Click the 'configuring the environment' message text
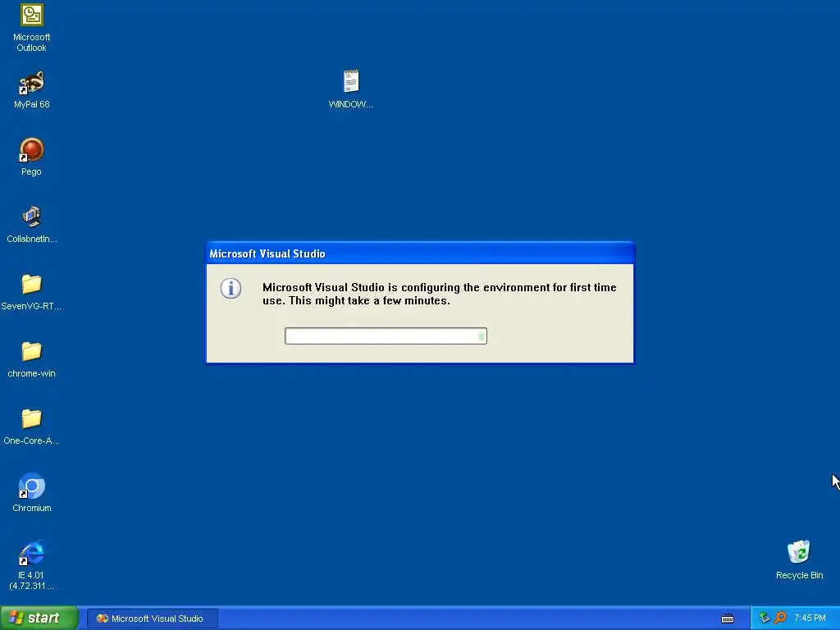Image resolution: width=840 pixels, height=630 pixels. [x=440, y=294]
